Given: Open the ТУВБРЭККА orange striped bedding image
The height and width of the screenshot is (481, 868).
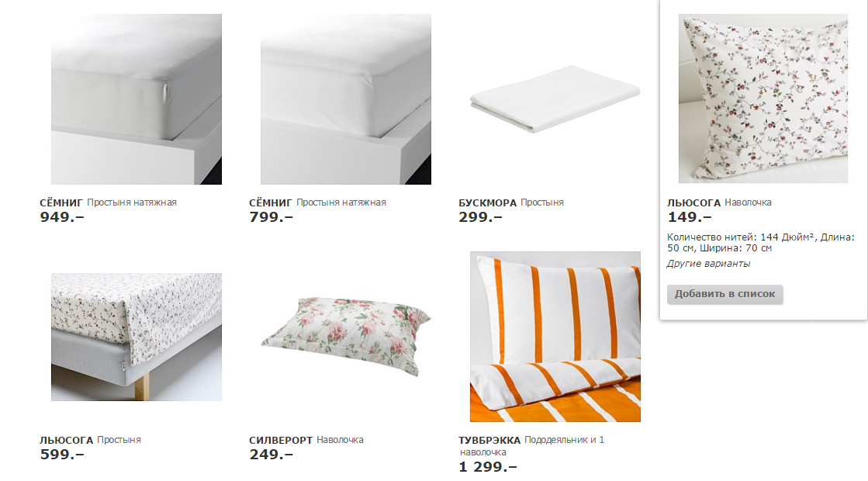Looking at the screenshot, I should [555, 337].
